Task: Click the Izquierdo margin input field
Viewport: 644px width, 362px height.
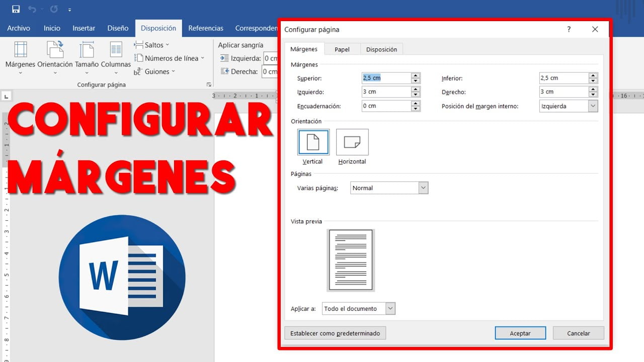Action: [x=387, y=92]
